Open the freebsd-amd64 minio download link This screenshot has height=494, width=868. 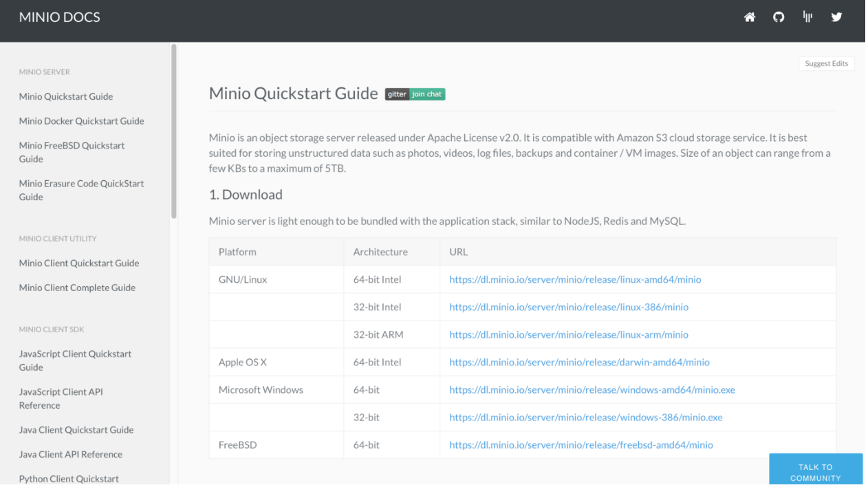[581, 444]
